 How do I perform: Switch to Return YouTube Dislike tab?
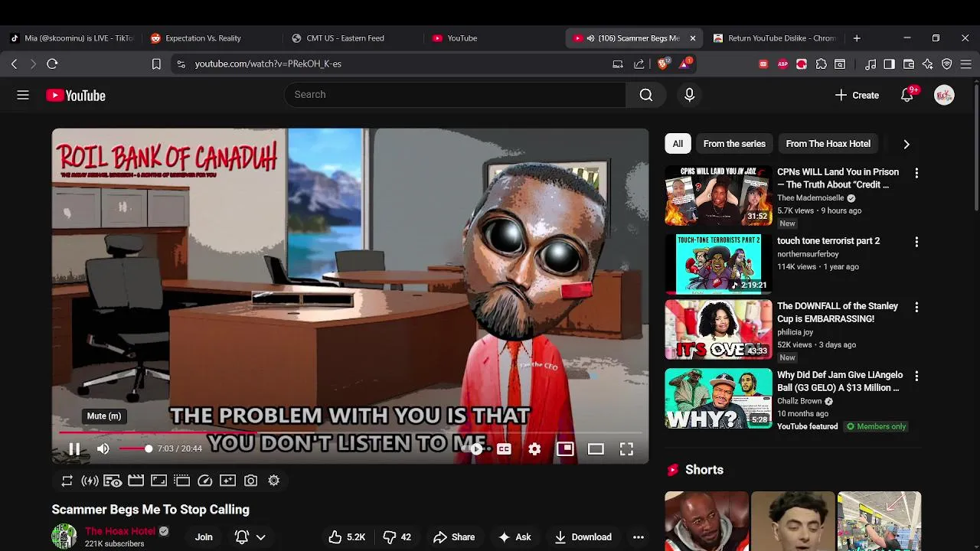(775, 38)
